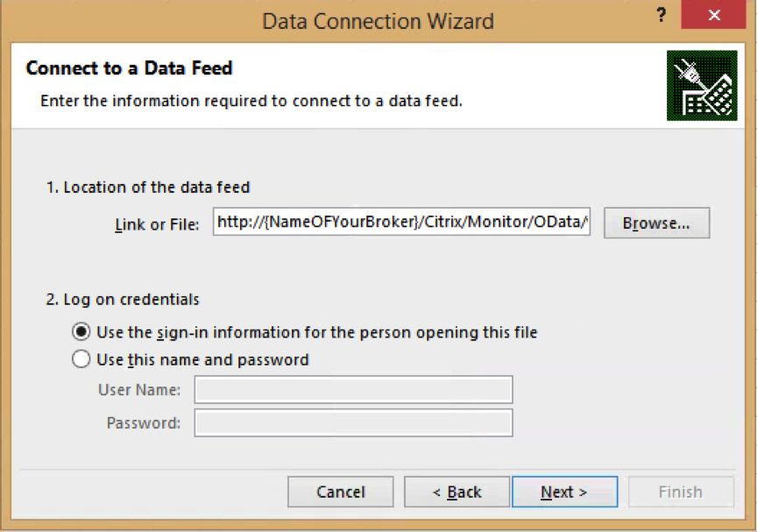Close the Data Connection Wizard dialog
The image size is (758, 532).
click(x=714, y=18)
